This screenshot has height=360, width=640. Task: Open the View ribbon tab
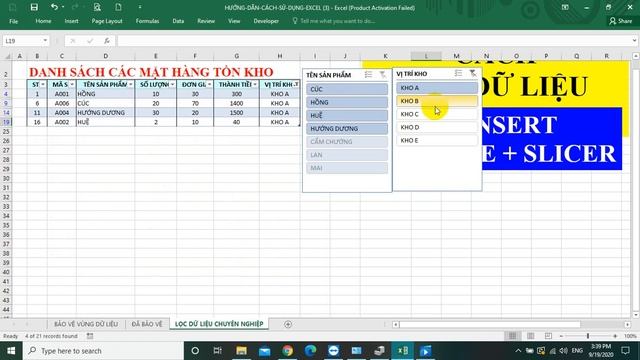click(234, 21)
